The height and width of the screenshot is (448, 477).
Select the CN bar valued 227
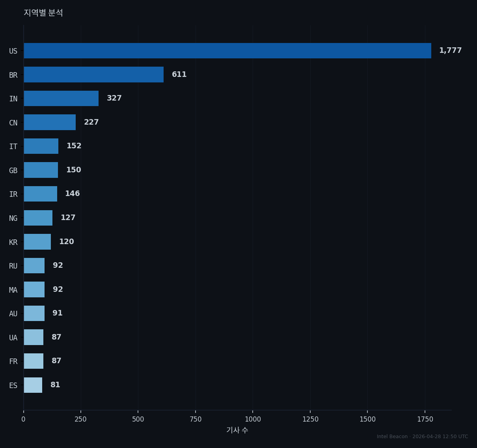tap(50, 122)
